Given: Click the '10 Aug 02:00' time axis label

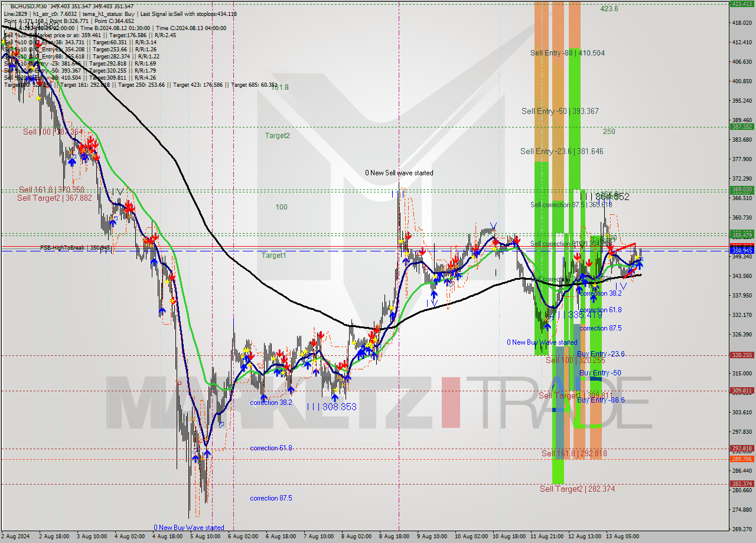Looking at the screenshot, I should [471, 537].
